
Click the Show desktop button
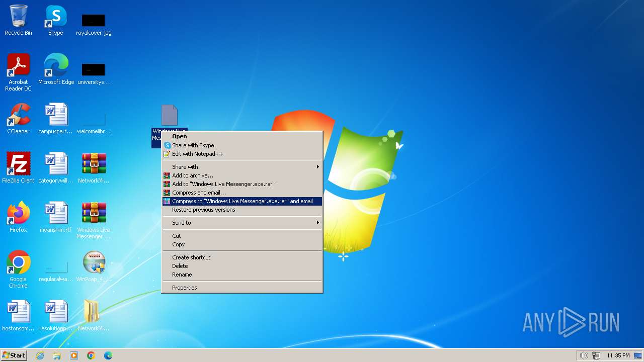pos(638,355)
